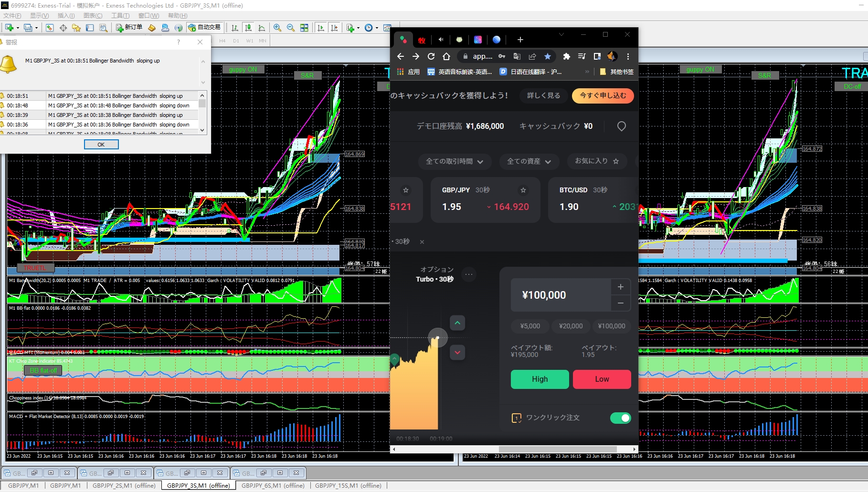Bookmark page with the blue star

[548, 56]
